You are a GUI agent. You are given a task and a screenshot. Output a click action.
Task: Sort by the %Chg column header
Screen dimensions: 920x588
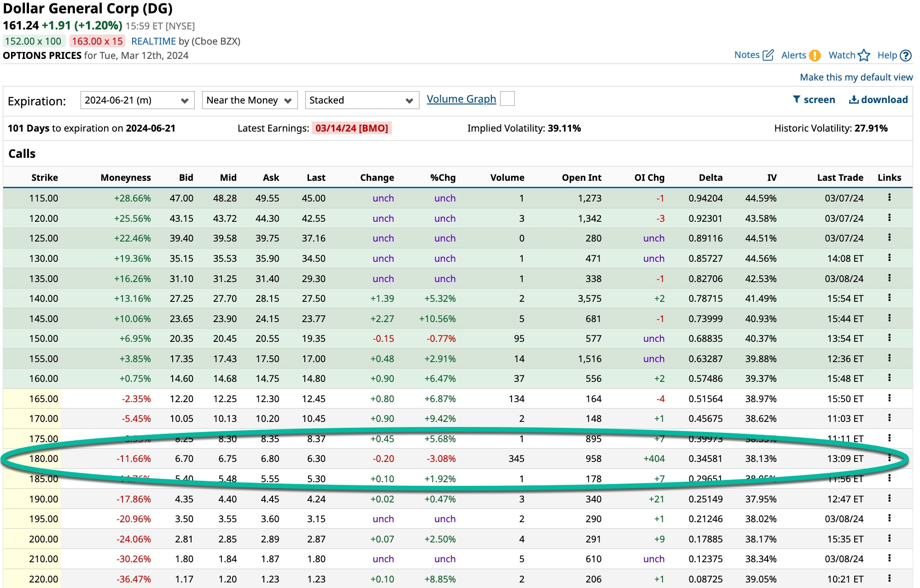coord(443,178)
